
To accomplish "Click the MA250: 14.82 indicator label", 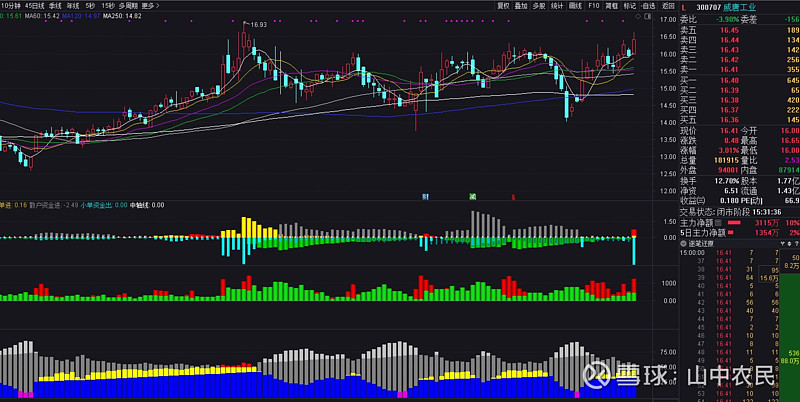I will (x=122, y=16).
